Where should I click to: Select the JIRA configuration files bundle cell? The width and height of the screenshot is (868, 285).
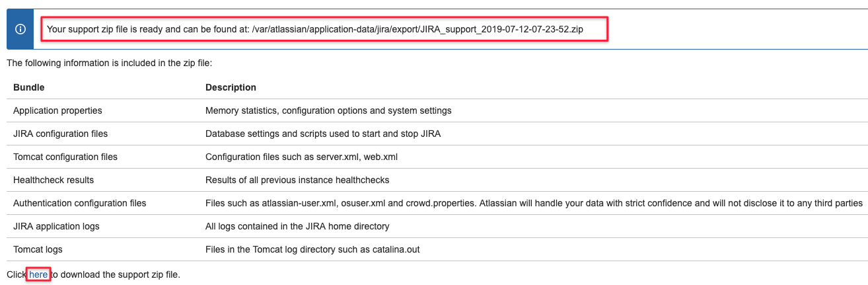pyautogui.click(x=60, y=134)
